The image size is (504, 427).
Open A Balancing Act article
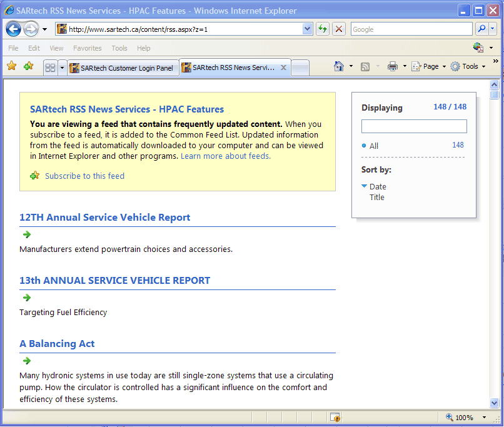57,344
